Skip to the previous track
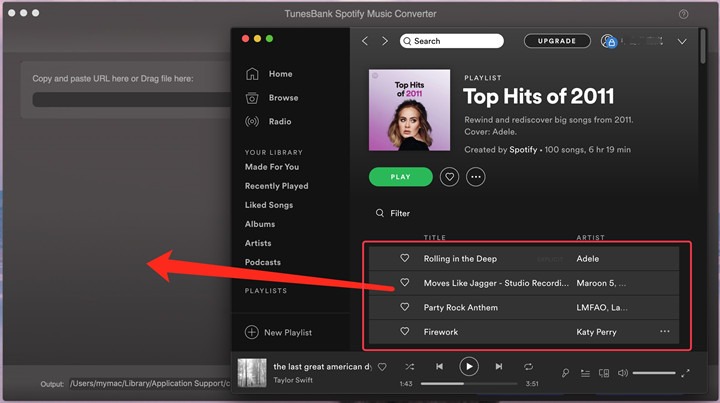 tap(439, 367)
